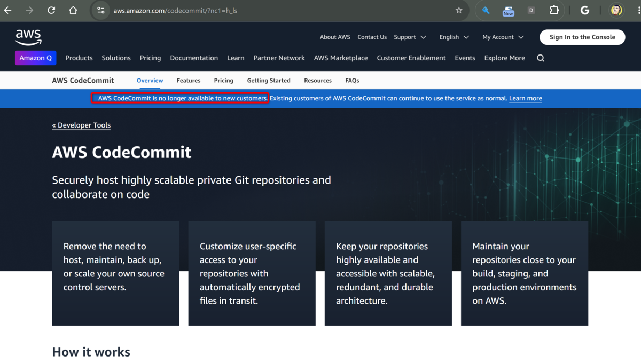The height and width of the screenshot is (364, 641).
Task: Open the Chrome profile avatar
Action: pos(616,10)
